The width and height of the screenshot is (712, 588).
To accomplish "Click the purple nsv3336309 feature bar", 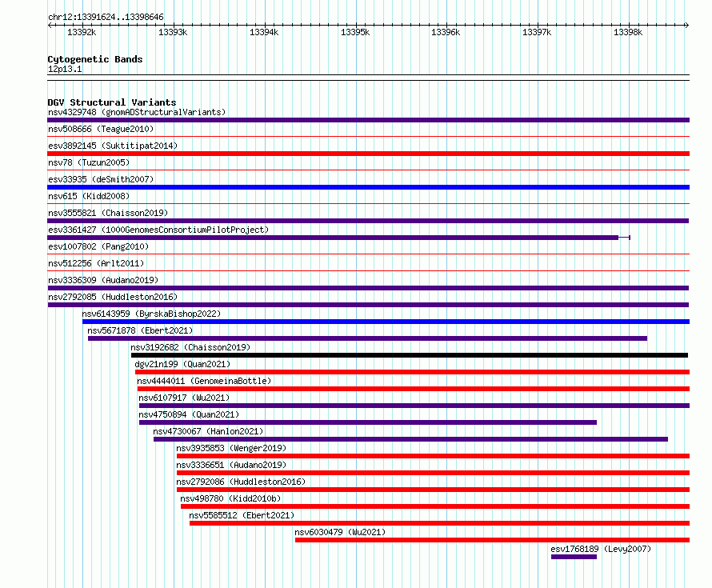I will click(x=368, y=288).
